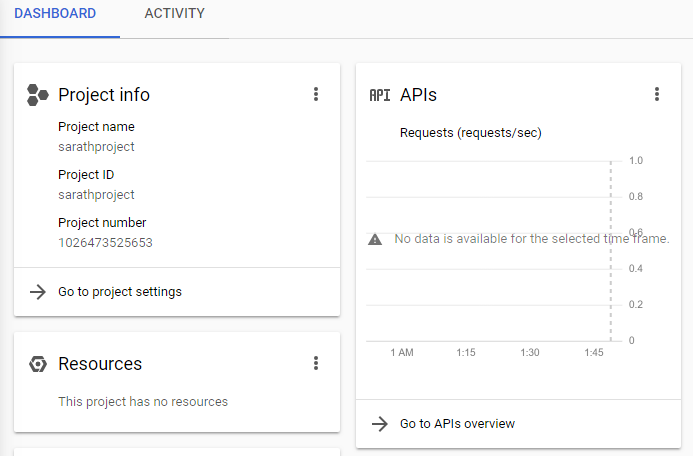Click the Project info card title
This screenshot has height=456, width=693.
click(104, 95)
